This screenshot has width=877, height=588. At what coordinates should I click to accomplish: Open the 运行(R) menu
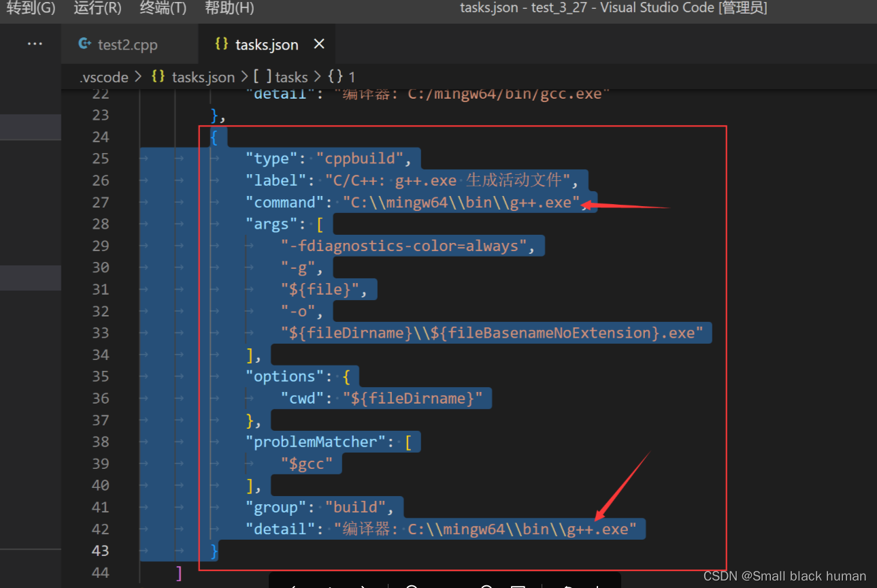click(x=97, y=8)
